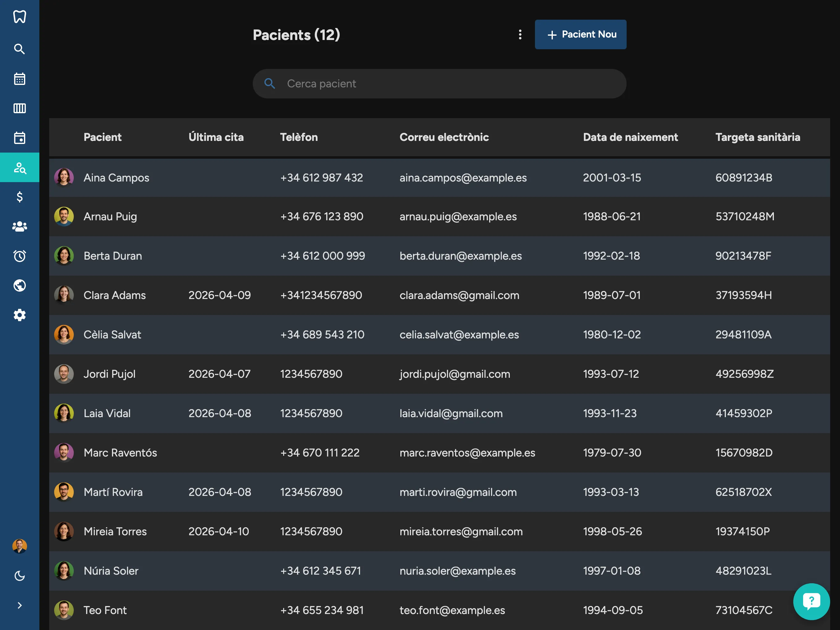
Task: Toggle dark mode moon icon
Action: [19, 576]
